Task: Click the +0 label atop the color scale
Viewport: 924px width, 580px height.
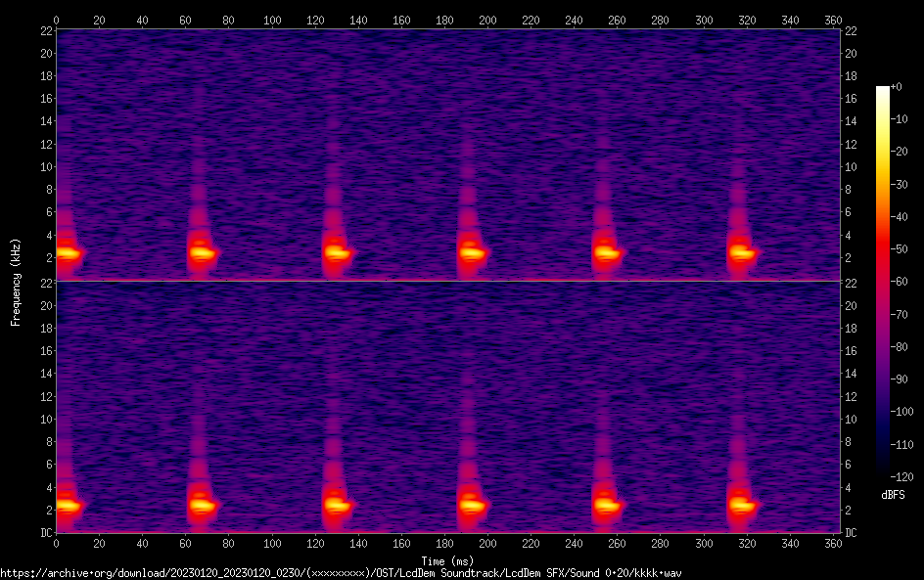Action: click(897, 87)
